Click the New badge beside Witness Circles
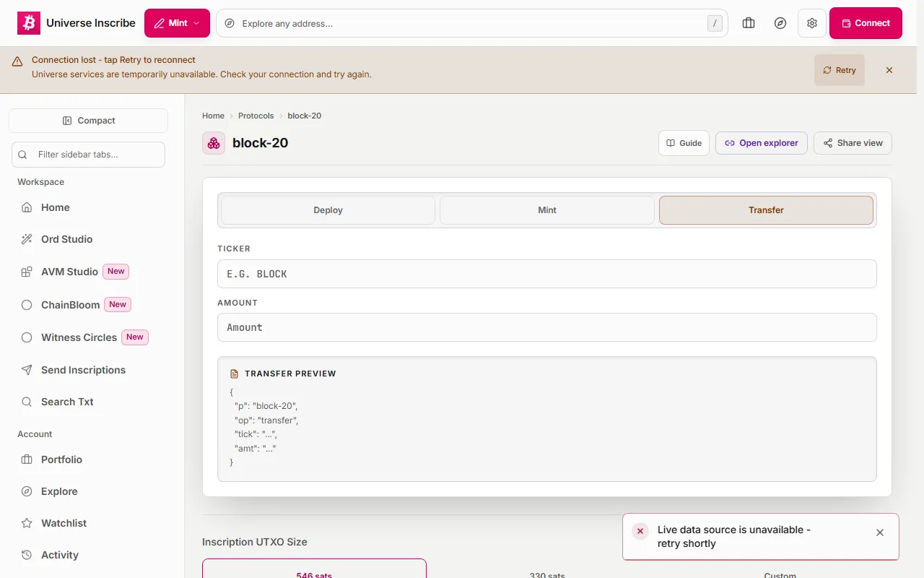924x578 pixels. [x=135, y=337]
